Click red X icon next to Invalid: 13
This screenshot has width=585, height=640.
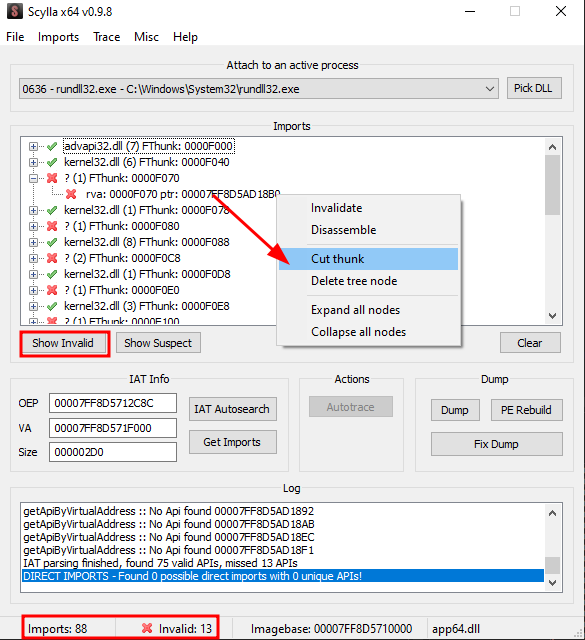point(147,628)
